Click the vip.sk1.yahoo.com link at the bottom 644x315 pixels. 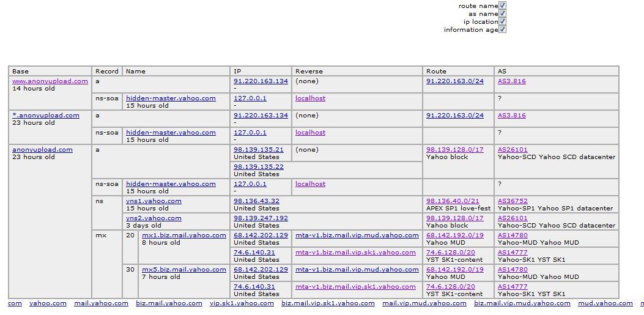point(242,303)
